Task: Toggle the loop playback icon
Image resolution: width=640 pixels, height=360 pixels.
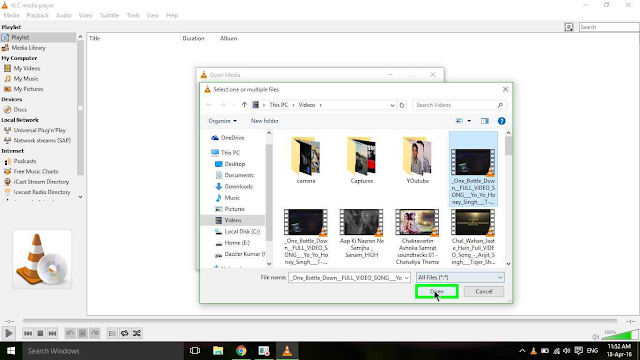Action: click(x=124, y=333)
